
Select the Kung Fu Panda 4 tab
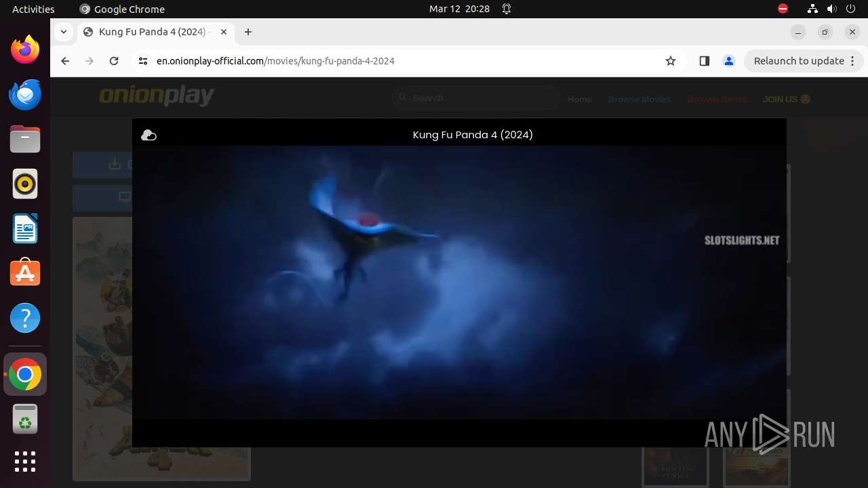pos(155,32)
